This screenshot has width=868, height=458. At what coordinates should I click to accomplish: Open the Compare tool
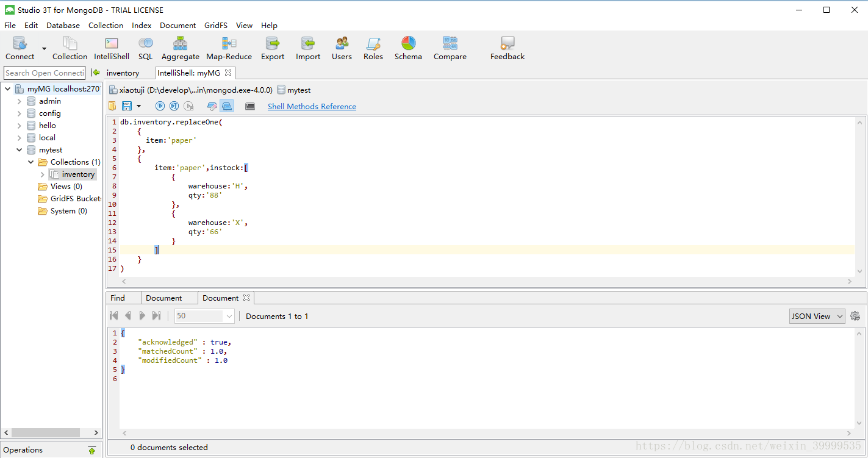point(450,48)
